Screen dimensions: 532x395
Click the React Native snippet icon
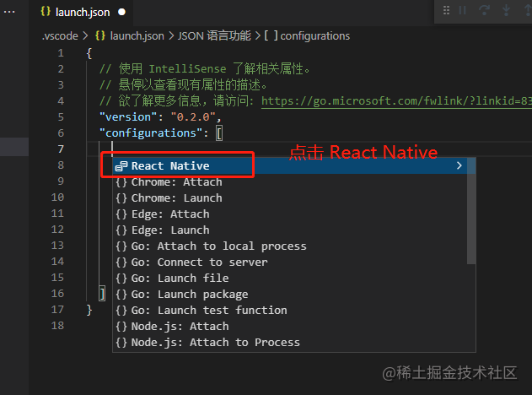coord(121,166)
